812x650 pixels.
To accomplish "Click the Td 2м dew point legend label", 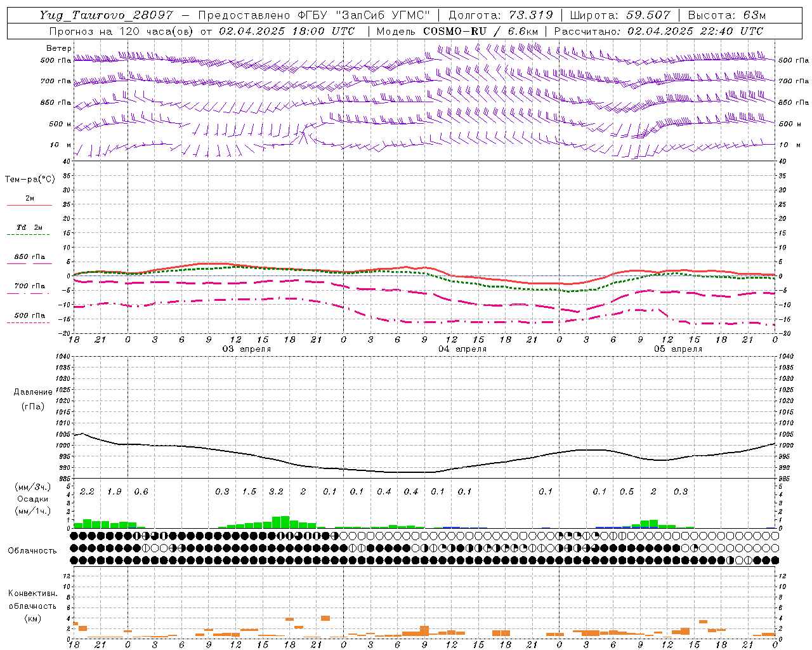I will [29, 227].
